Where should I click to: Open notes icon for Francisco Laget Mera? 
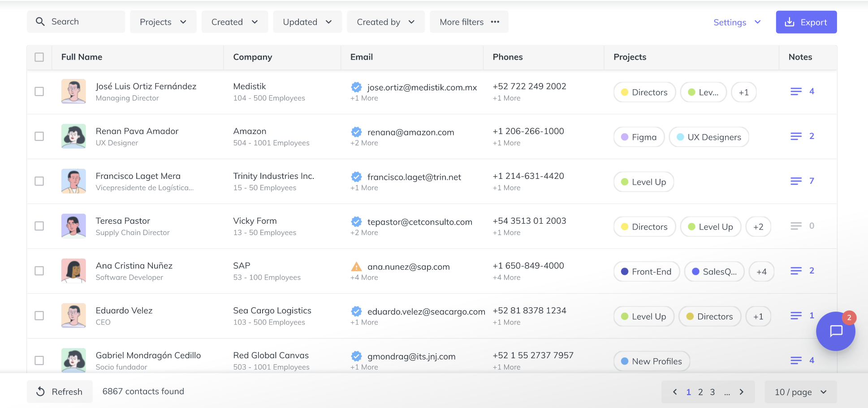[796, 181]
